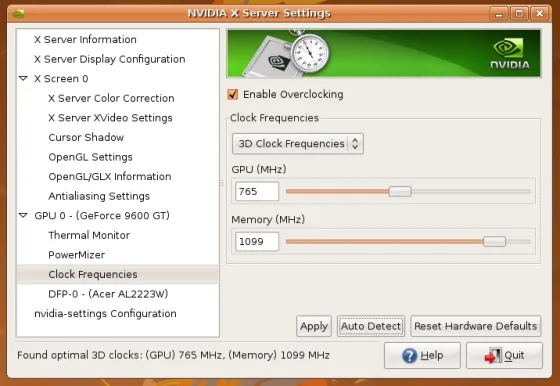
Task: Open Antialiasing Settings
Action: coord(99,196)
